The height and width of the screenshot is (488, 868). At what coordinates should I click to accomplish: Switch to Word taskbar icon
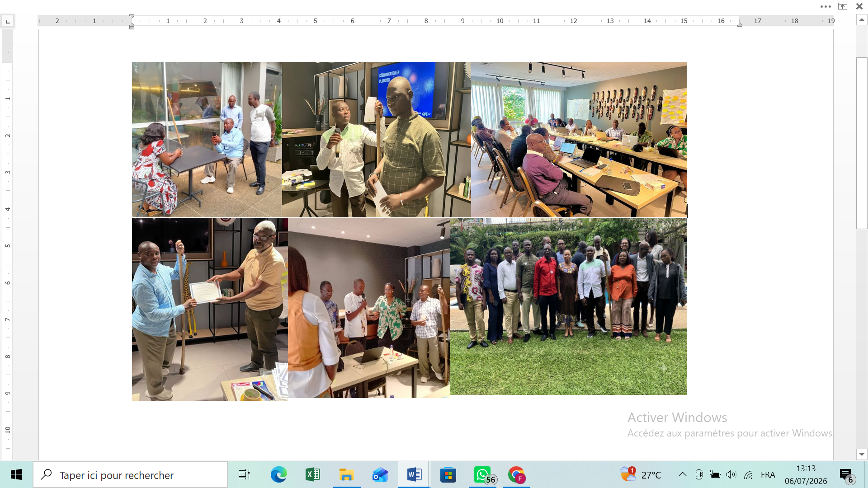point(414,475)
